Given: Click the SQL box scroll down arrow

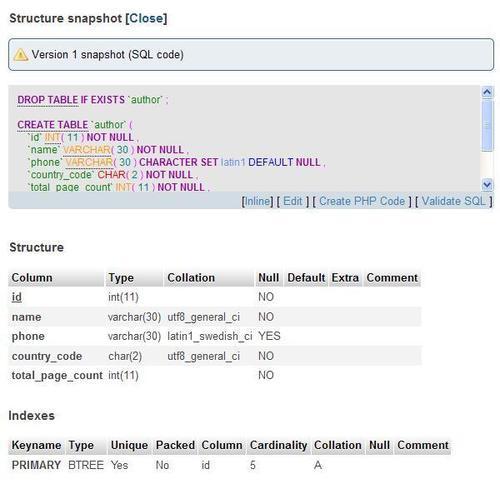Looking at the screenshot, I should pos(487,184).
